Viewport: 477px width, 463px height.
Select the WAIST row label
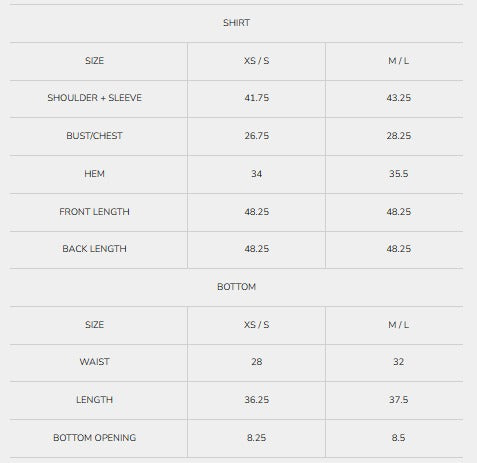pyautogui.click(x=94, y=362)
